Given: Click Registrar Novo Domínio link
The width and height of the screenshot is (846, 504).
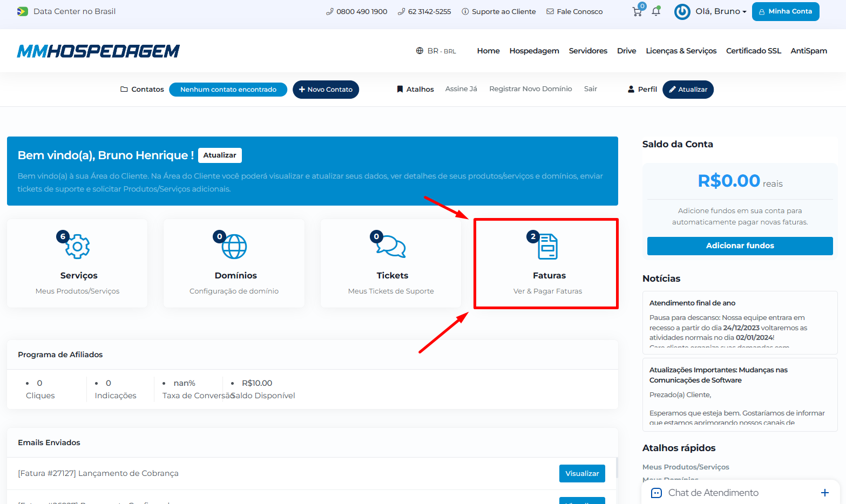Looking at the screenshot, I should tap(530, 89).
